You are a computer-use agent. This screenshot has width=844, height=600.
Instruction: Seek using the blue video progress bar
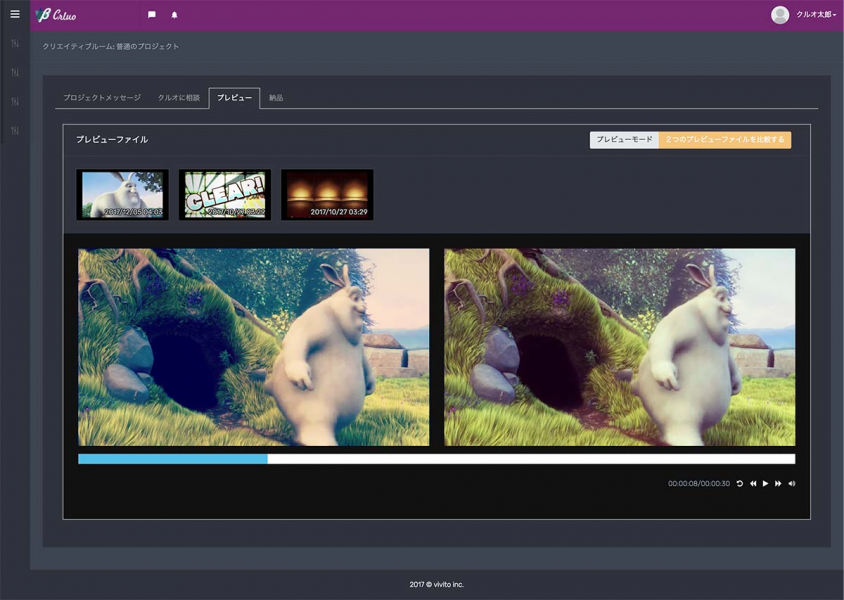click(x=437, y=459)
